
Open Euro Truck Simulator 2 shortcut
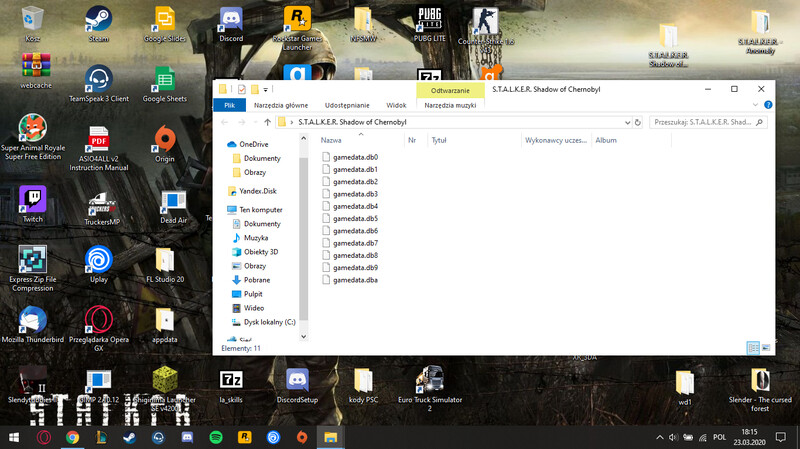click(x=429, y=385)
